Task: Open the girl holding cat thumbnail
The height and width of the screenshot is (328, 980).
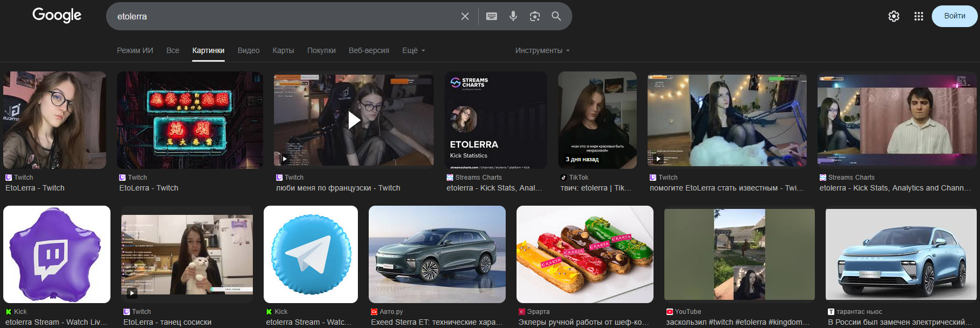Action: click(187, 254)
